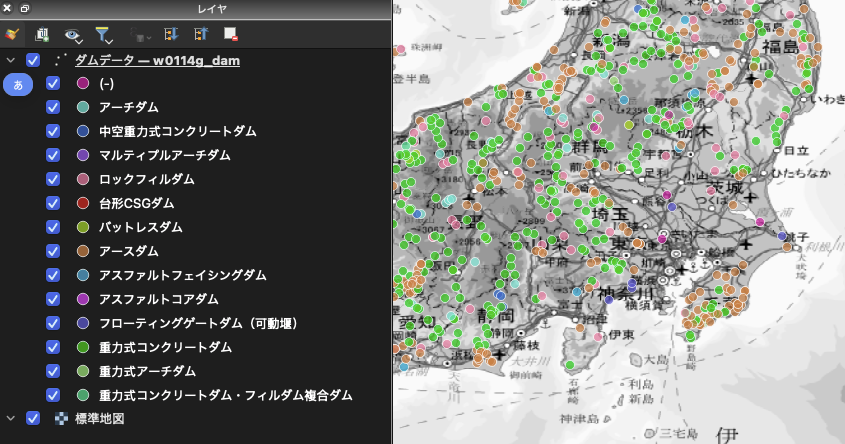The height and width of the screenshot is (444, 845).
Task: Toggle visibility of ダムデータ w0114g_dam layer
Action: (33, 60)
